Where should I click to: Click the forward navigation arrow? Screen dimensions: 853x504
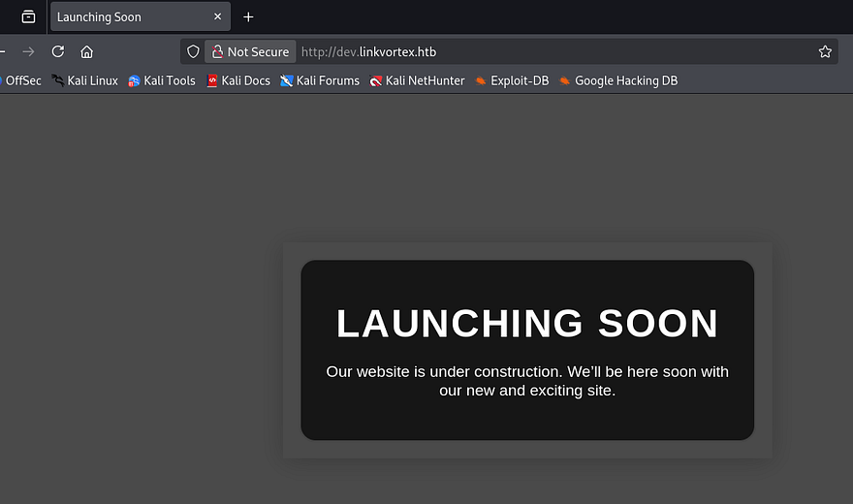[x=28, y=51]
